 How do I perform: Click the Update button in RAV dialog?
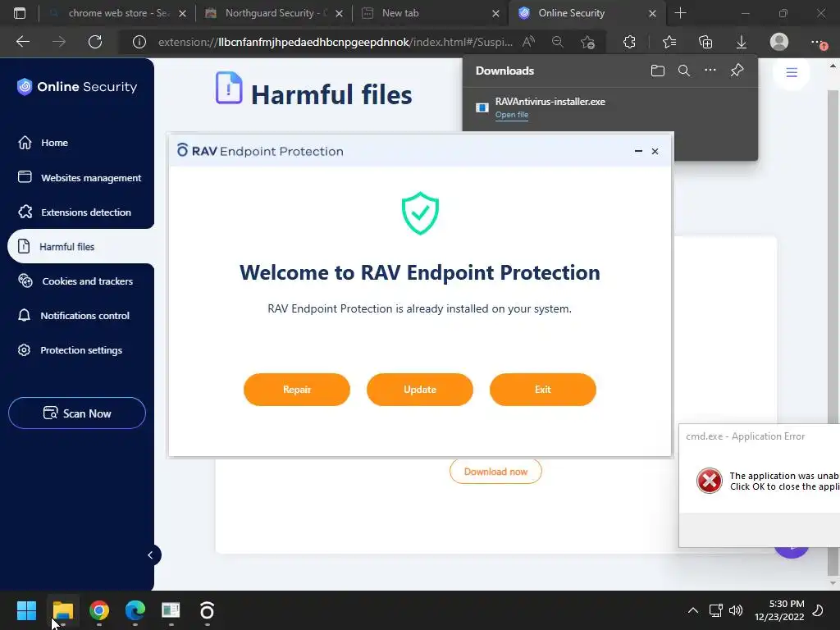(x=420, y=390)
